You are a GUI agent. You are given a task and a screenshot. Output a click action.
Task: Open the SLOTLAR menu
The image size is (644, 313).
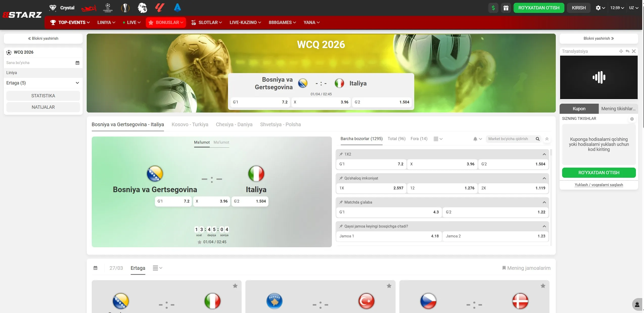[x=207, y=23]
